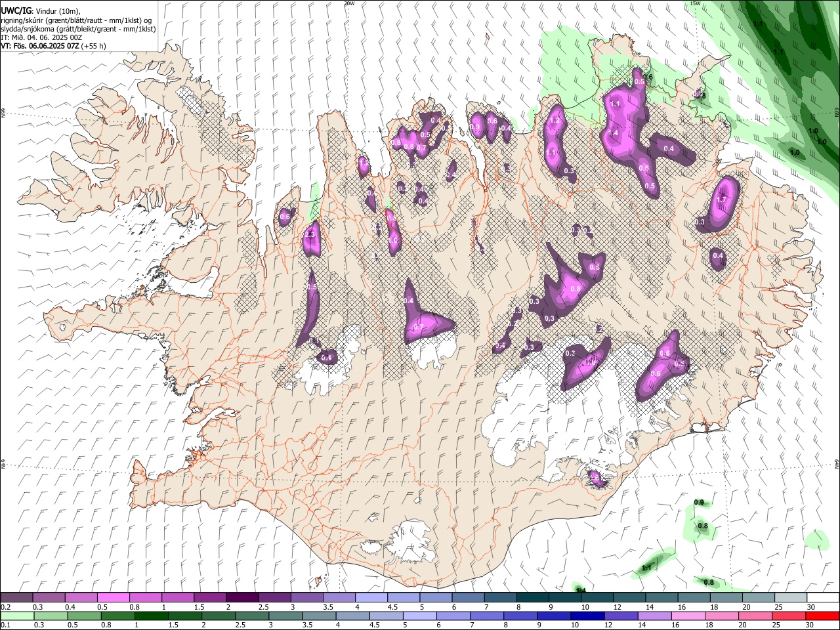Click the white 30 snow legend swatch

[822, 598]
